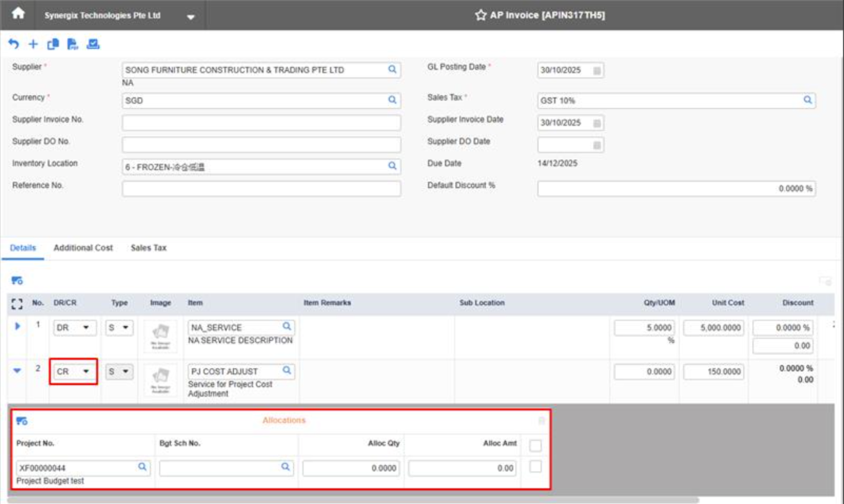Click the fullscreen expand icon in grid header

tap(17, 303)
